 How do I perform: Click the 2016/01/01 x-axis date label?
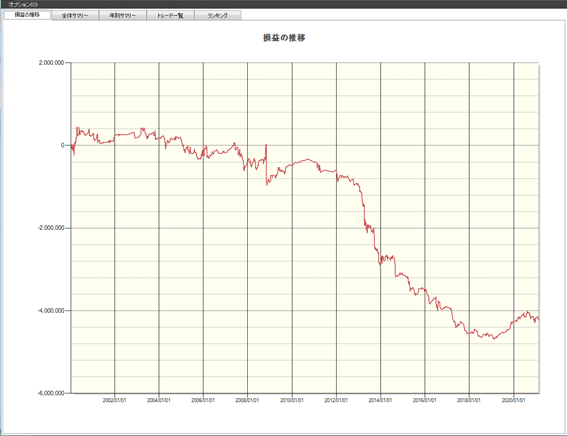tap(425, 400)
